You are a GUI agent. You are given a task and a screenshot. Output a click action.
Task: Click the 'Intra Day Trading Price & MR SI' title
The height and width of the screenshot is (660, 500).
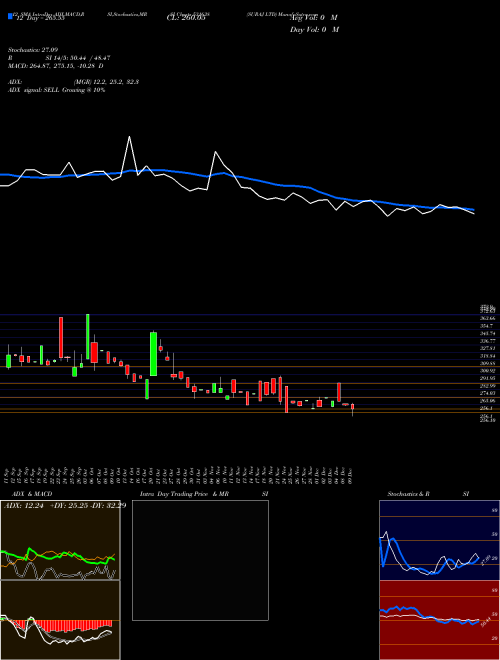coord(204,494)
